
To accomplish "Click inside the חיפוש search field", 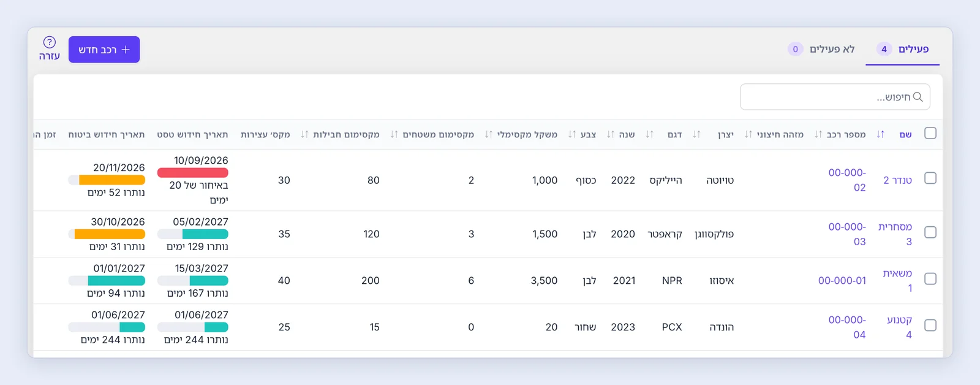I will [x=835, y=97].
